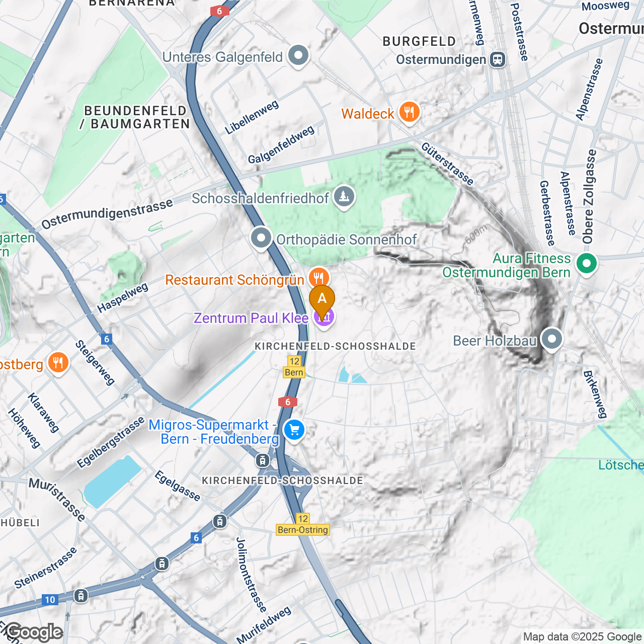Open the Zentrum Paul Klee museum icon

coord(325,318)
